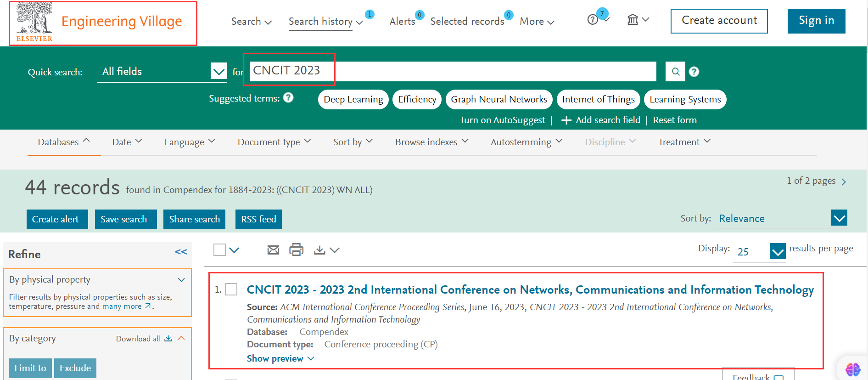Go to next results page arrow
The width and height of the screenshot is (868, 380).
pyautogui.click(x=844, y=182)
